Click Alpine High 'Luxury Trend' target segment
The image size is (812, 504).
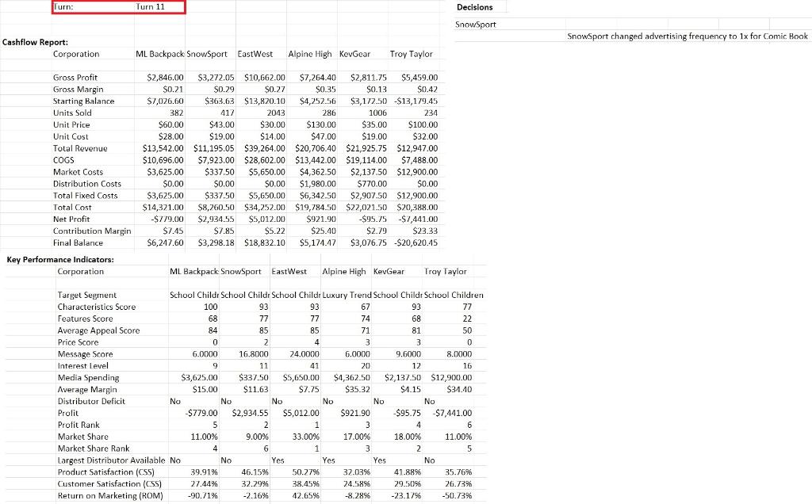coord(347,296)
